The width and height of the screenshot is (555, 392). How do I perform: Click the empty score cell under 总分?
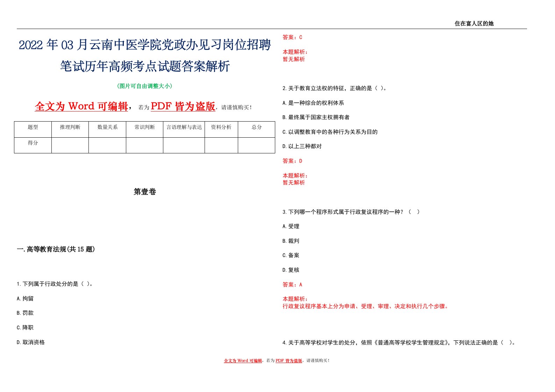click(257, 145)
